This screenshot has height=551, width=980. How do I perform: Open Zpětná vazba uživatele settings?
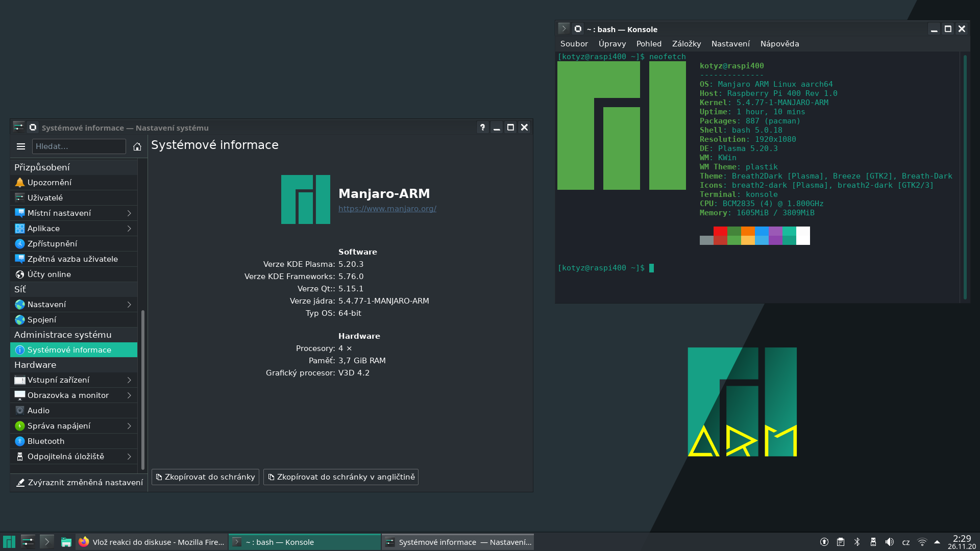point(73,259)
